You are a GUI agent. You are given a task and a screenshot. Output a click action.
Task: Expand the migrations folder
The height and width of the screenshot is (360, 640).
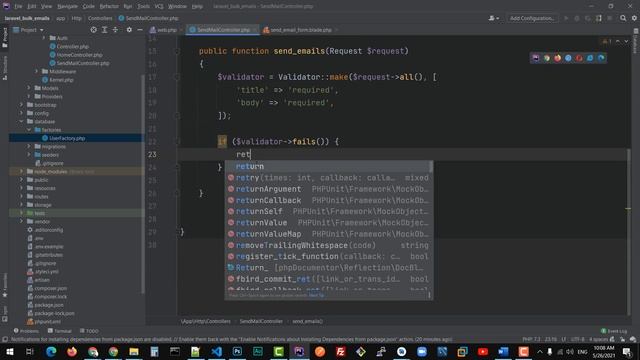pyautogui.click(x=29, y=147)
